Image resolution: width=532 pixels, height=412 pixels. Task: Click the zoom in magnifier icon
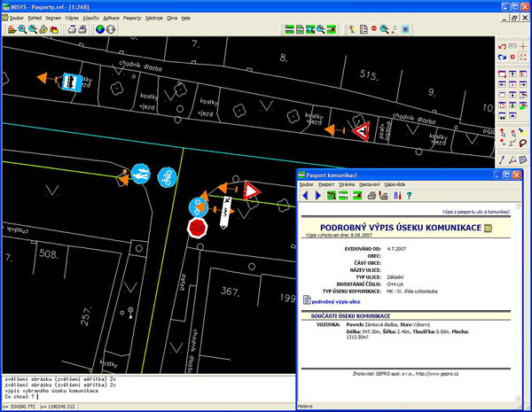(22, 29)
